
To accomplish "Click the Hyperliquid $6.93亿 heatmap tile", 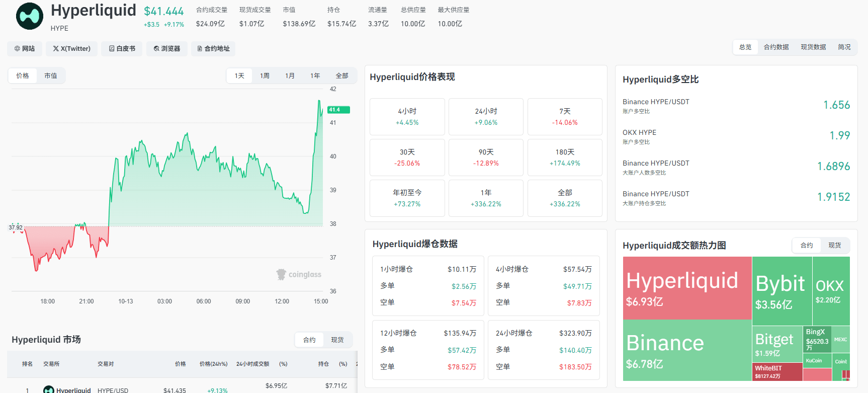I will coord(687,288).
